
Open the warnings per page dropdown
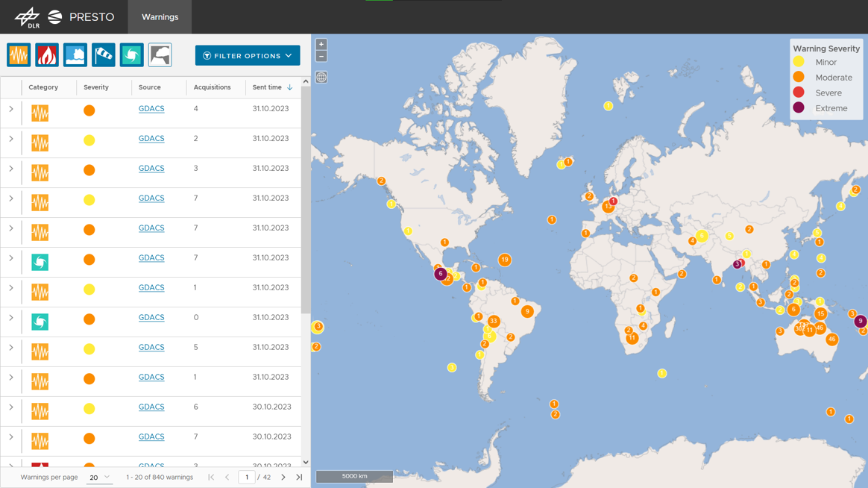(99, 477)
